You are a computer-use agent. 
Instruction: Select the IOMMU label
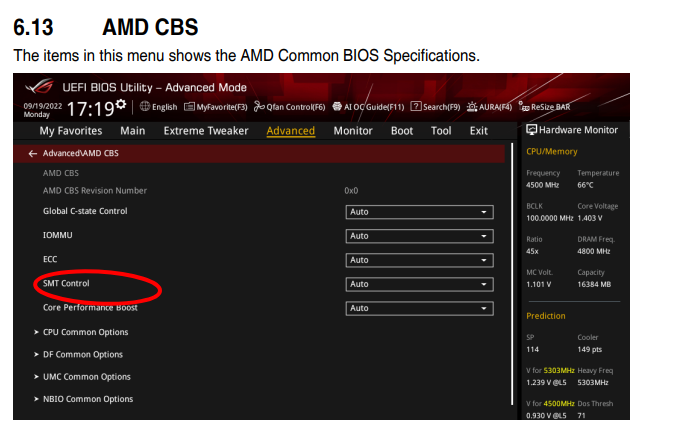point(58,235)
